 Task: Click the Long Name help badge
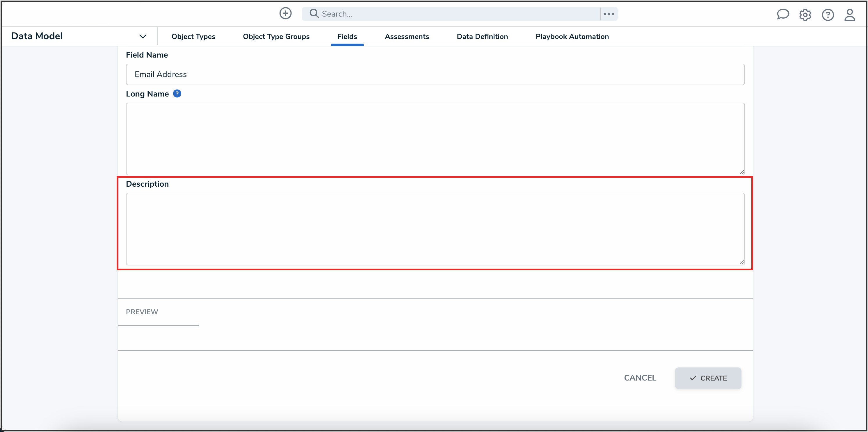177,93
